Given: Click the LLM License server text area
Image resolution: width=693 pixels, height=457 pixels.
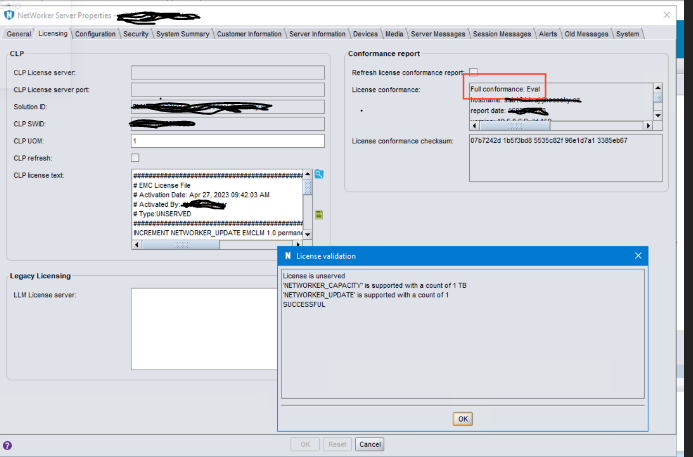Looking at the screenshot, I should [x=204, y=329].
